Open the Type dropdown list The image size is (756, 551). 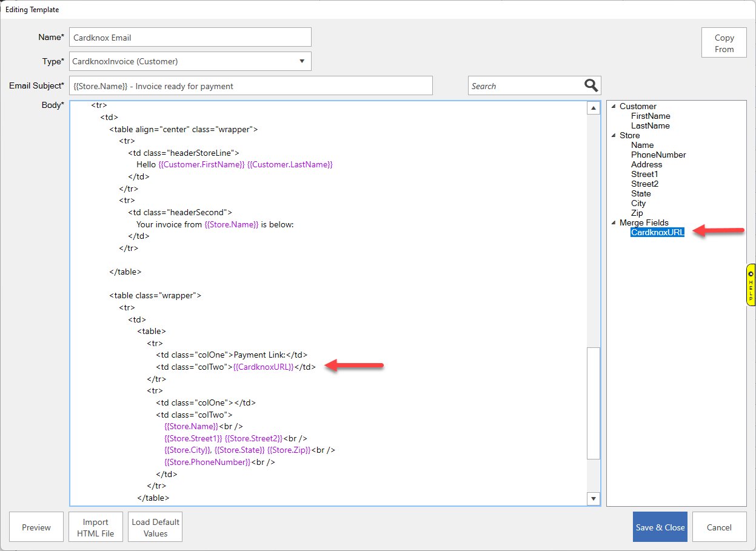coord(302,61)
